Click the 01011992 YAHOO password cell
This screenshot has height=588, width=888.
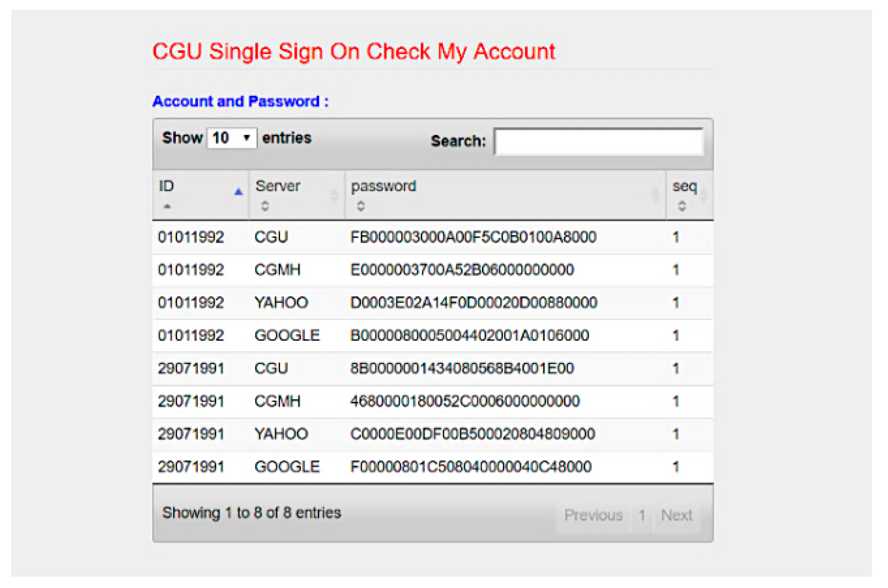coord(473,303)
